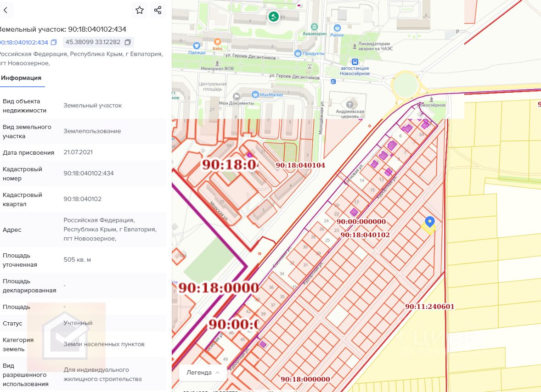Open the Информация tab
Screen dimensions: 541x392
click(x=21, y=78)
